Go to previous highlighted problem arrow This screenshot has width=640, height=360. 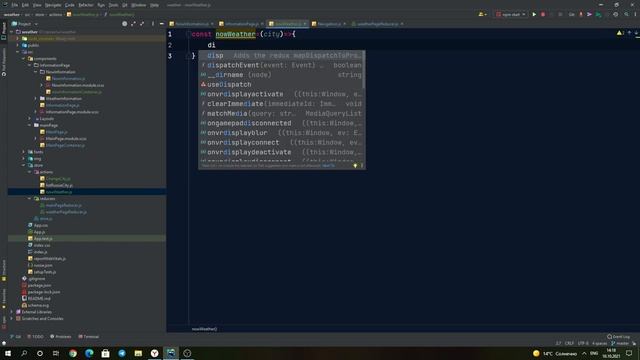pyautogui.click(x=629, y=33)
